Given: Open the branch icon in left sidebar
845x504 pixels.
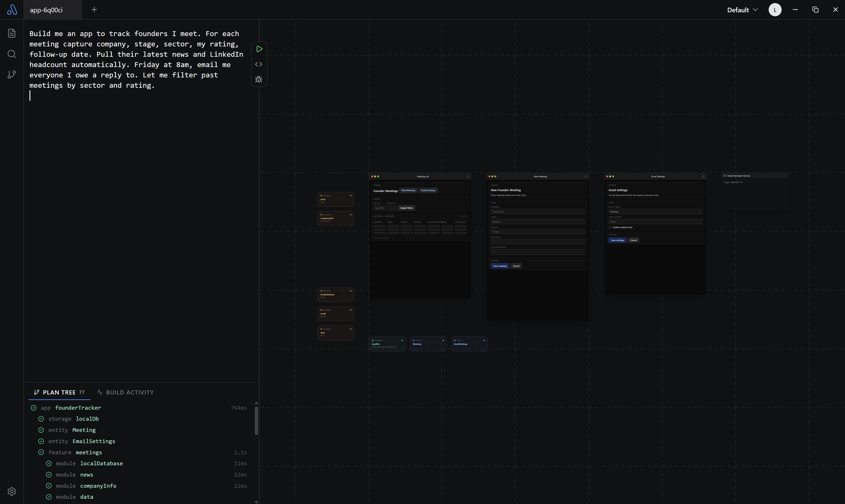Looking at the screenshot, I should coord(11,74).
